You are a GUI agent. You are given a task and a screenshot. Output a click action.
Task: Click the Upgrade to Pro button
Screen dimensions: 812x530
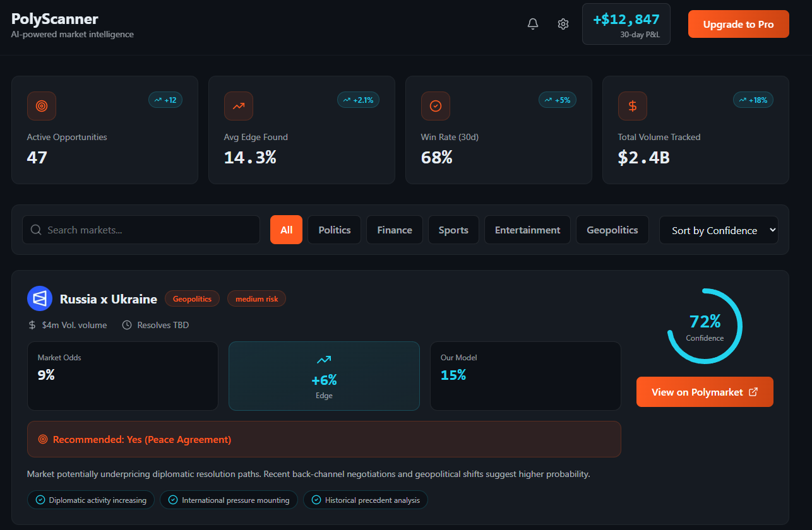(738, 23)
